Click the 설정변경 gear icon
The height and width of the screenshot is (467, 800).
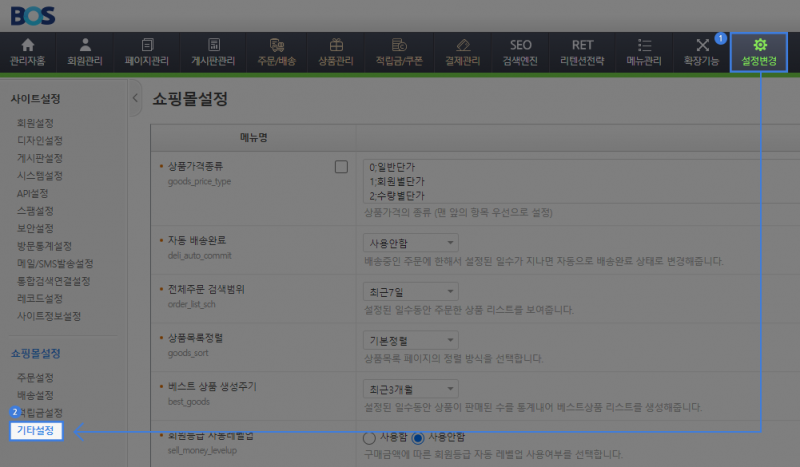[x=759, y=46]
